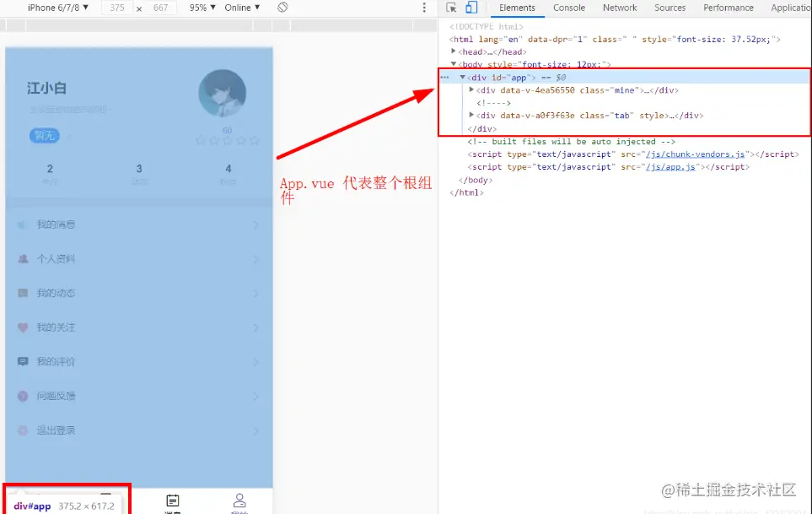This screenshot has width=812, height=514.
Task: Tap the bottom tab bar profile icon
Action: point(239,500)
